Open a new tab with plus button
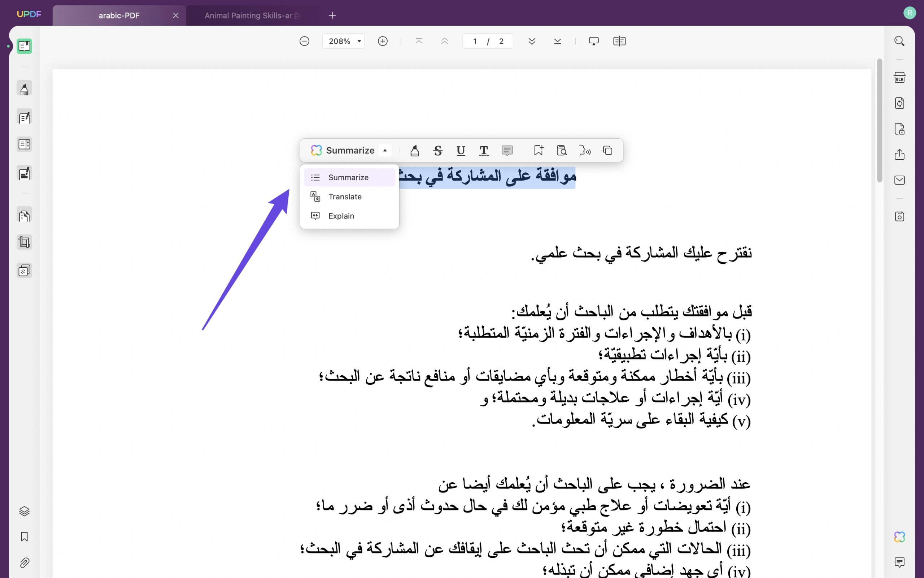The image size is (924, 578). click(332, 16)
